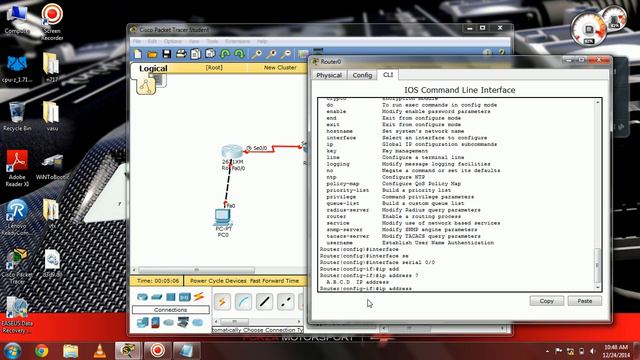Screen dimensions: 640x360
Task: Open Google Chrome from the taskbar
Action: click(x=42, y=351)
